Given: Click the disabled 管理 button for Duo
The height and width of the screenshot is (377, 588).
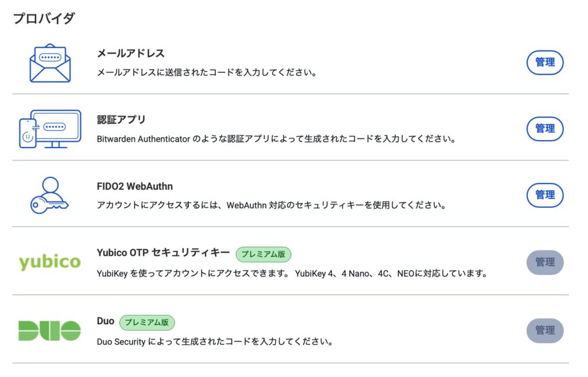Looking at the screenshot, I should coord(545,331).
